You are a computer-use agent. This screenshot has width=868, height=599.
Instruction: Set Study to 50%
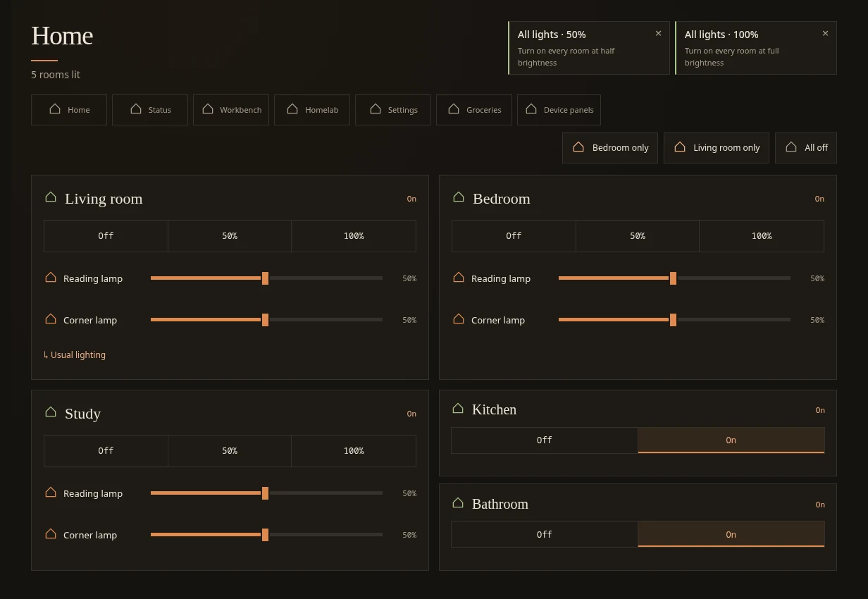pos(230,451)
